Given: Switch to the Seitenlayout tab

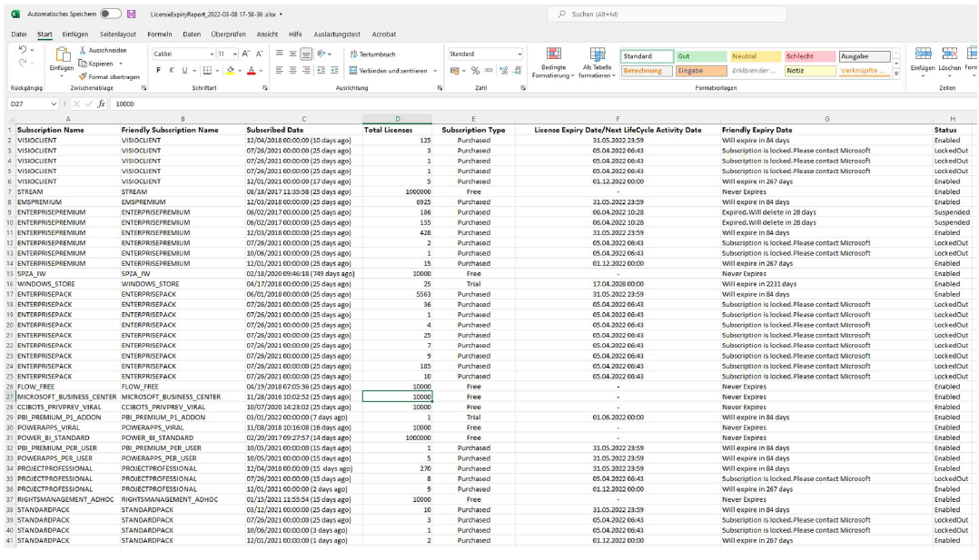Looking at the screenshot, I should 118,34.
